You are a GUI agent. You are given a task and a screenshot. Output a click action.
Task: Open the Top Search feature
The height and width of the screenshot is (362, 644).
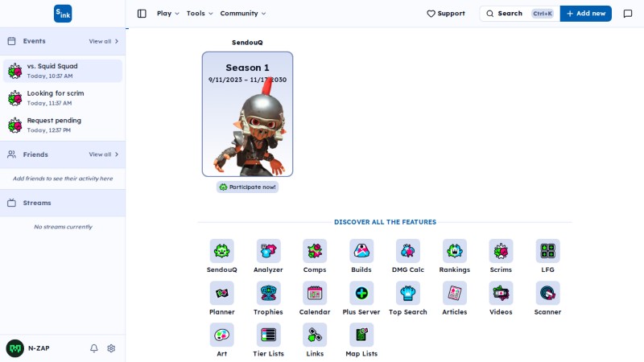click(x=408, y=293)
